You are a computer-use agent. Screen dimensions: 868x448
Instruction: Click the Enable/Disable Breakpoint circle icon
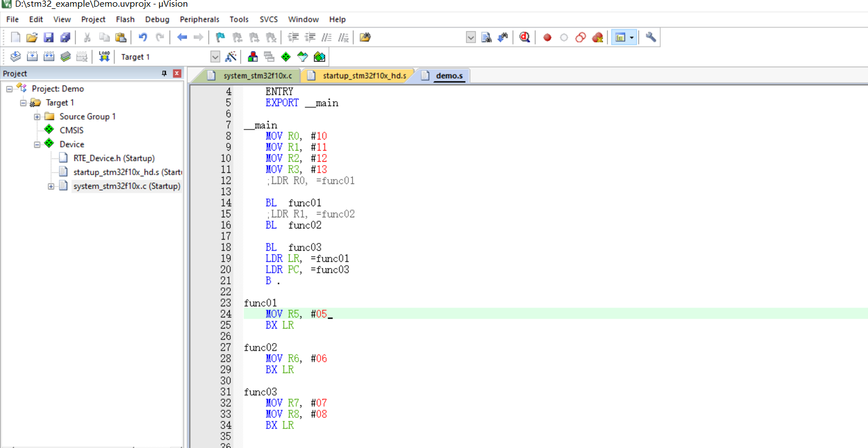(x=564, y=37)
